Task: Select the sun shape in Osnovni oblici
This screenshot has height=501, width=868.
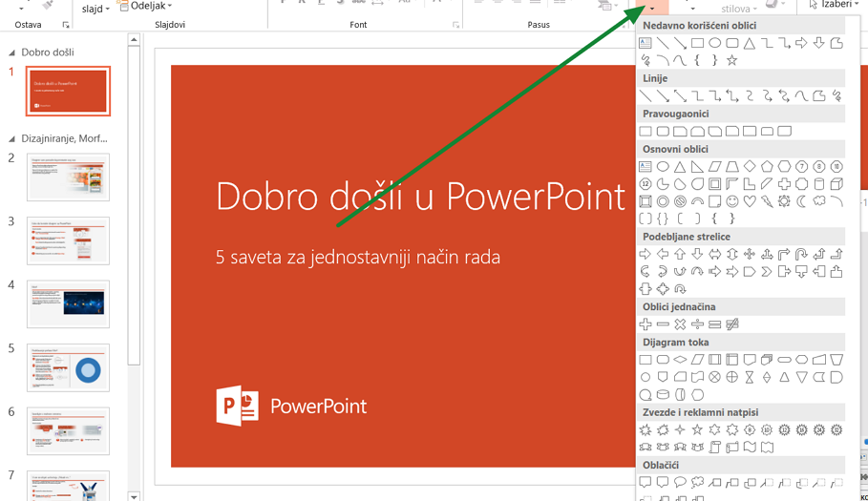Action: [784, 201]
